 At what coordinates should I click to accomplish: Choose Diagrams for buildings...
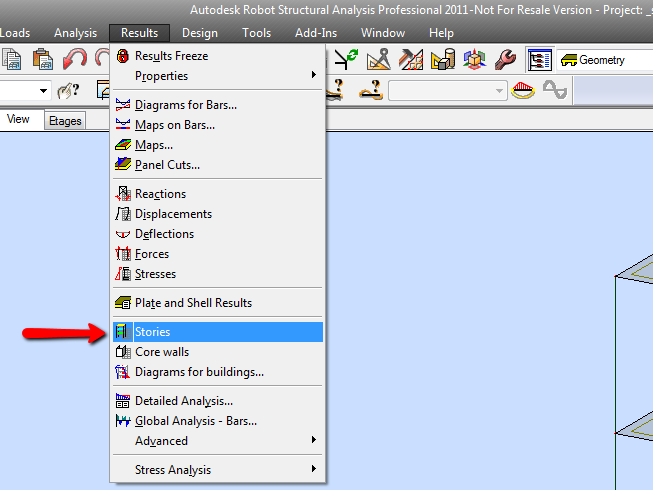[x=217, y=372]
